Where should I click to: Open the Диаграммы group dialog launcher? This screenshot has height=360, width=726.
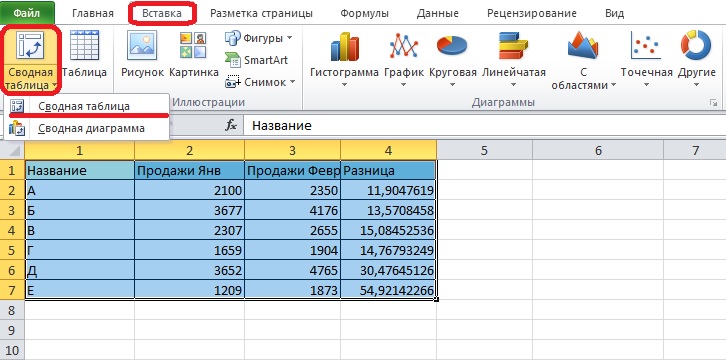713,103
